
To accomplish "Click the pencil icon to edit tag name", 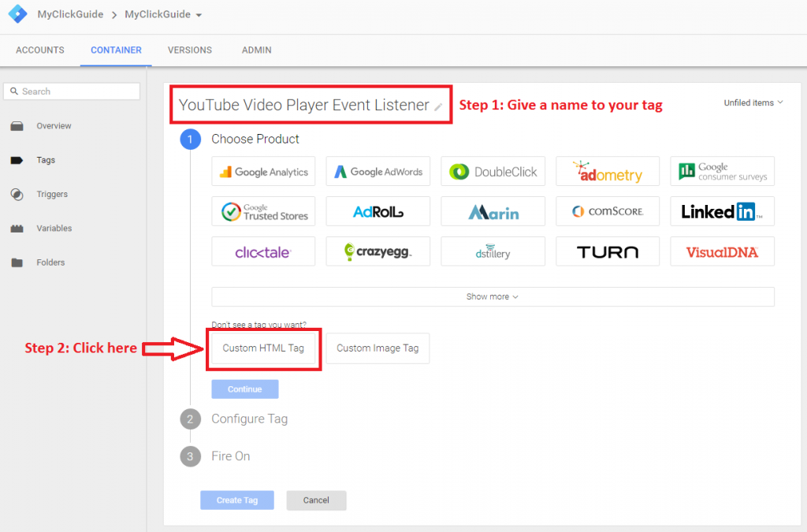I will (438, 107).
